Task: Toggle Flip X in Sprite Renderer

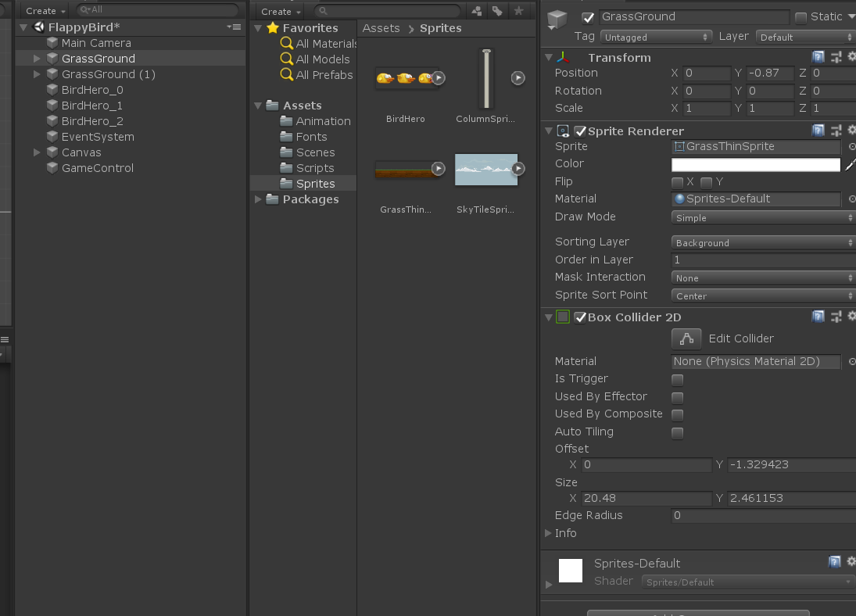Action: (x=677, y=181)
